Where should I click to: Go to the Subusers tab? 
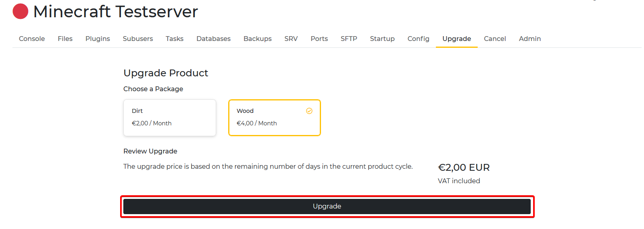138,39
